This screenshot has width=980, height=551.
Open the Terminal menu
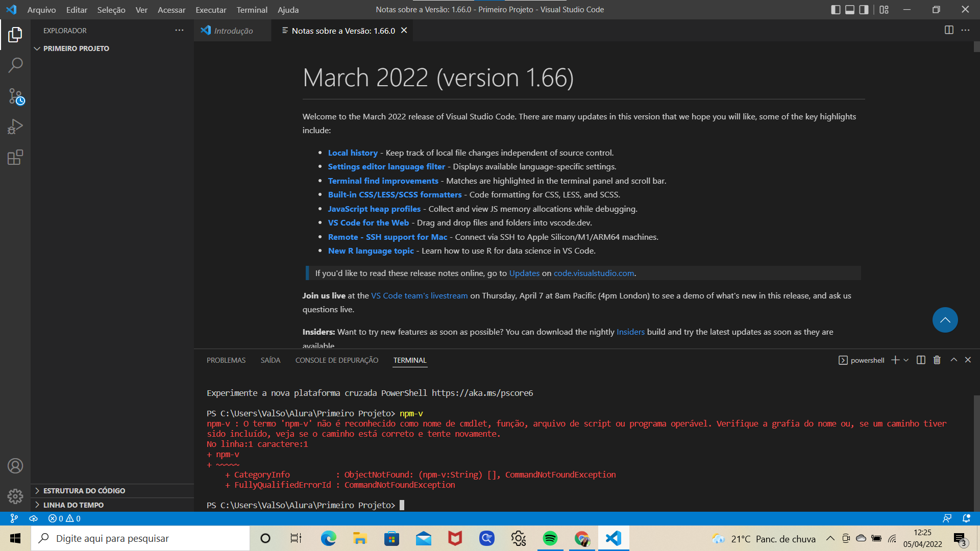tap(252, 10)
